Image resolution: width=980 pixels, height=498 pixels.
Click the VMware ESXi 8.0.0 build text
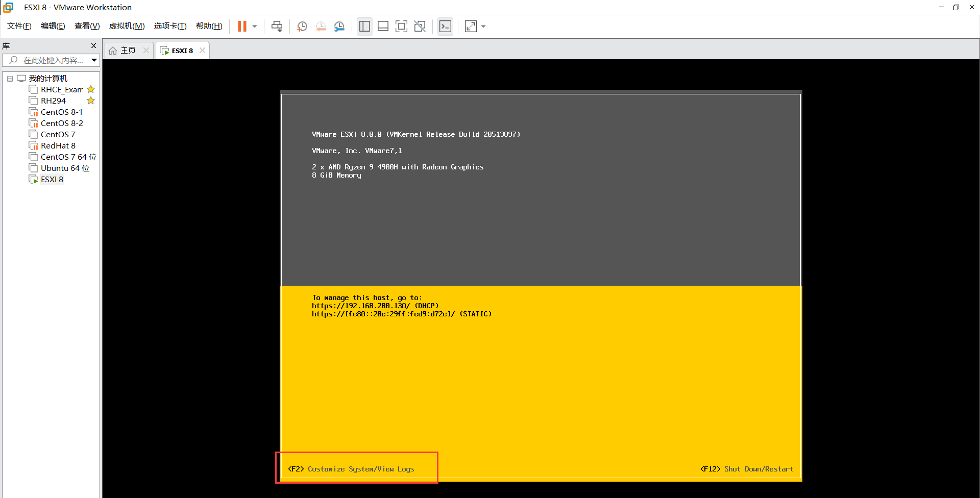pyautogui.click(x=416, y=134)
